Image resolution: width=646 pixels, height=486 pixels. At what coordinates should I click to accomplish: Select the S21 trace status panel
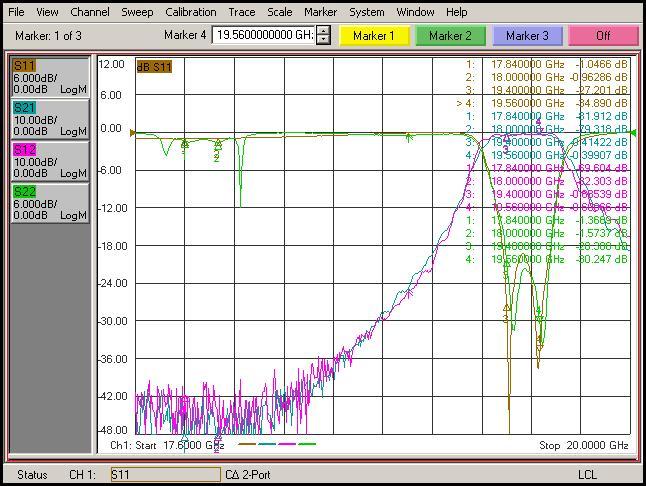[50, 119]
